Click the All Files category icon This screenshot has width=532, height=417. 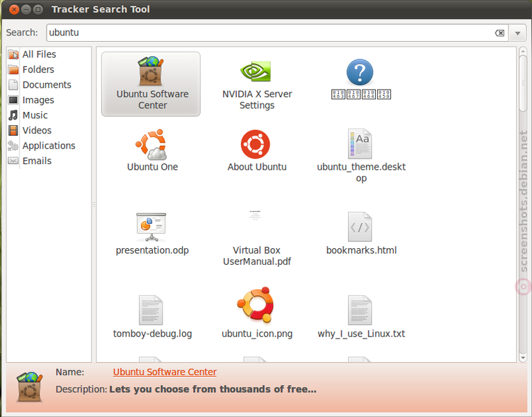pos(13,54)
